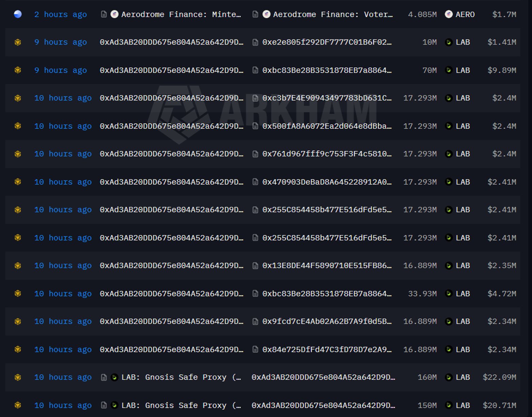Click the contract icon before 0xc3b7E4E90943…

coord(255,98)
